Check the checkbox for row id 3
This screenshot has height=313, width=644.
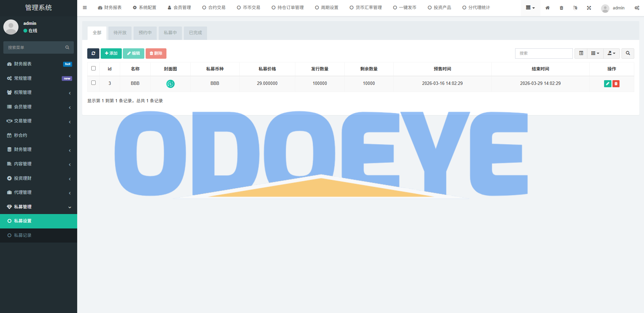coord(94,83)
